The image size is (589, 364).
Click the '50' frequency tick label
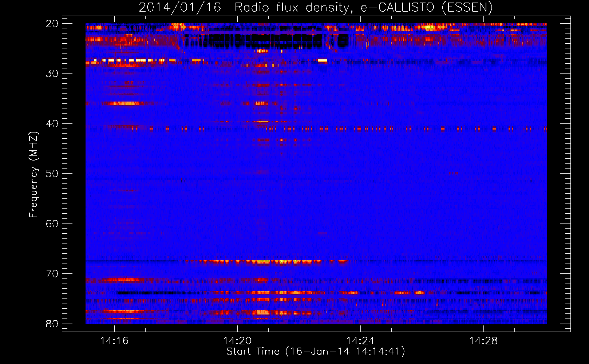(x=52, y=174)
